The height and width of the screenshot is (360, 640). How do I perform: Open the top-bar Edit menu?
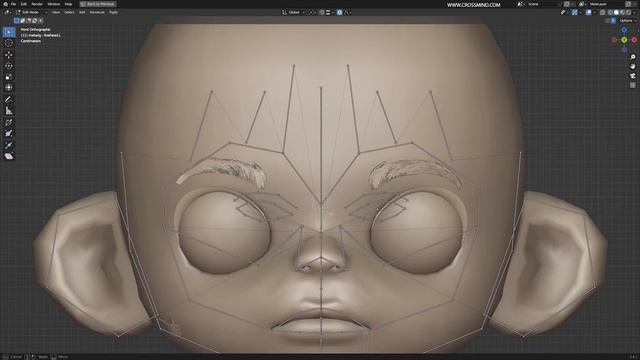click(24, 4)
